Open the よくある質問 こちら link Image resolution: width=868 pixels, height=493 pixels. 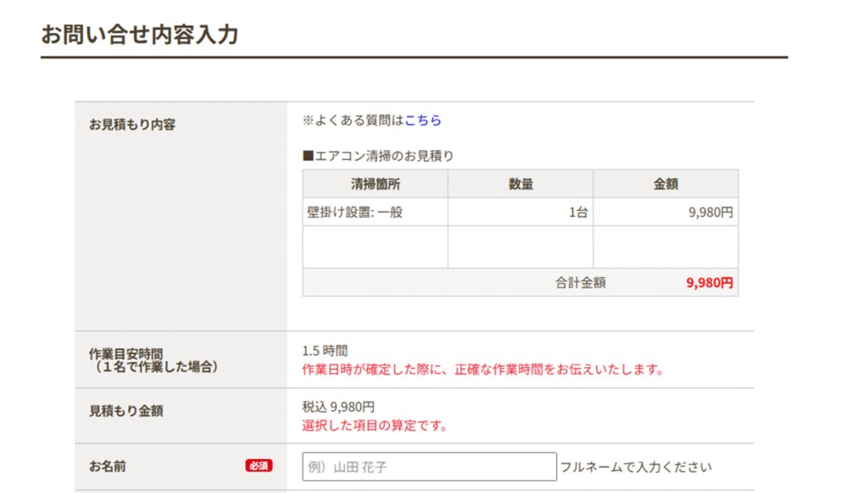click(423, 120)
